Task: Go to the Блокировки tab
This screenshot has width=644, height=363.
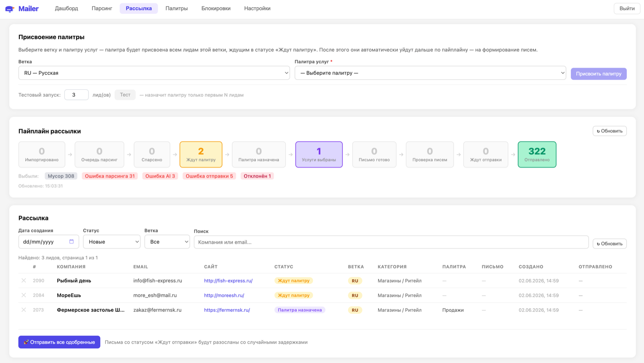Action: 216,8
